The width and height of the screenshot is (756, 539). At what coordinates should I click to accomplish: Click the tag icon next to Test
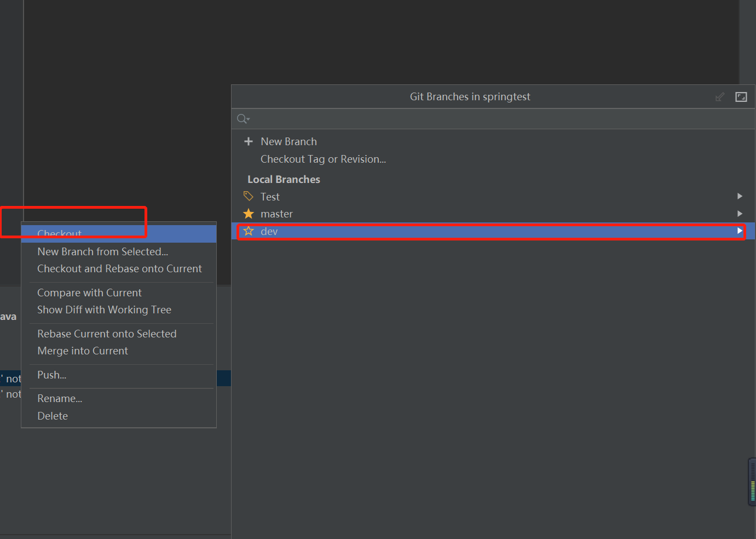pyautogui.click(x=249, y=196)
